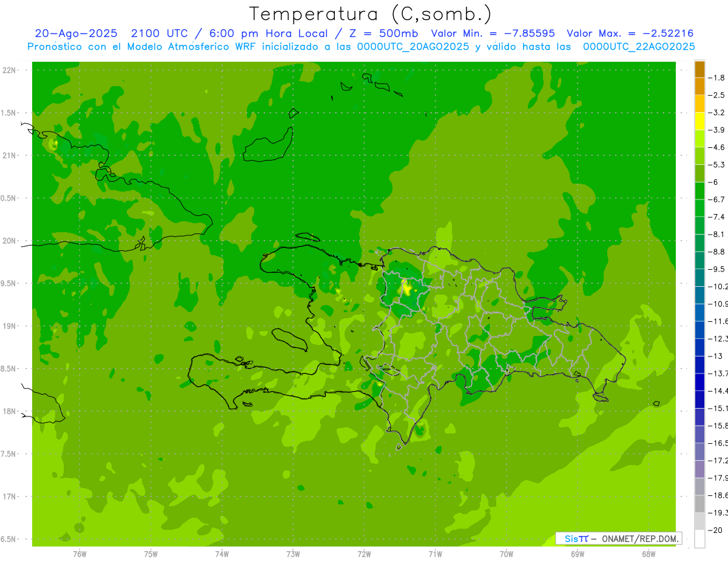The height and width of the screenshot is (562, 728).
Task: Click the longitude label "68W"
Action: (649, 554)
